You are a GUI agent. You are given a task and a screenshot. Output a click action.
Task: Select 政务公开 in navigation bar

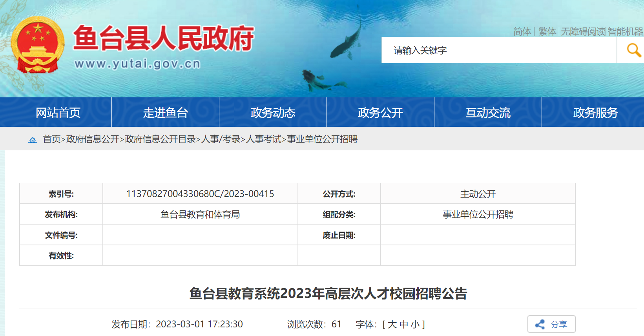point(381,113)
